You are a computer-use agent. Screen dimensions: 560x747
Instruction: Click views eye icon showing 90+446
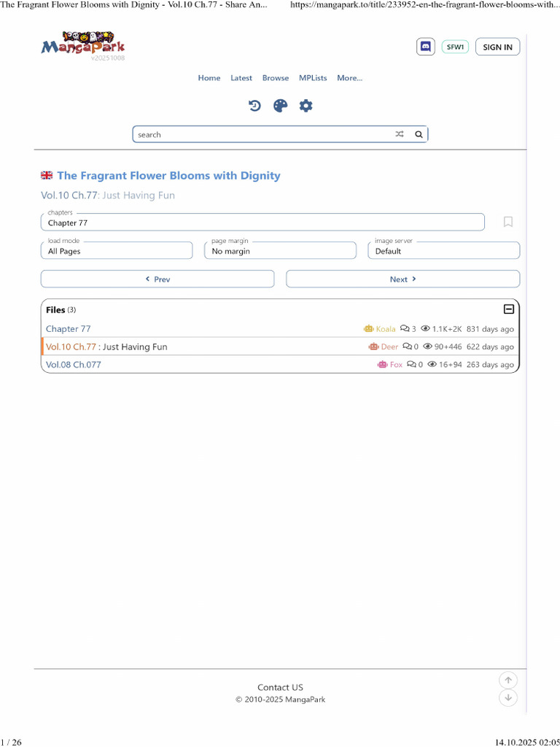pyautogui.click(x=427, y=347)
